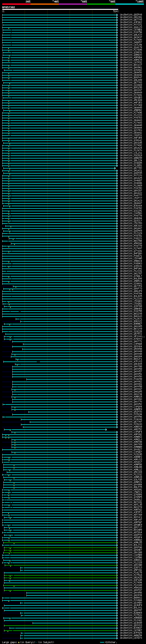Select hit label UniRef100_A9PHD4
Viewport: 146px width, 644px height.
pos(131,58)
